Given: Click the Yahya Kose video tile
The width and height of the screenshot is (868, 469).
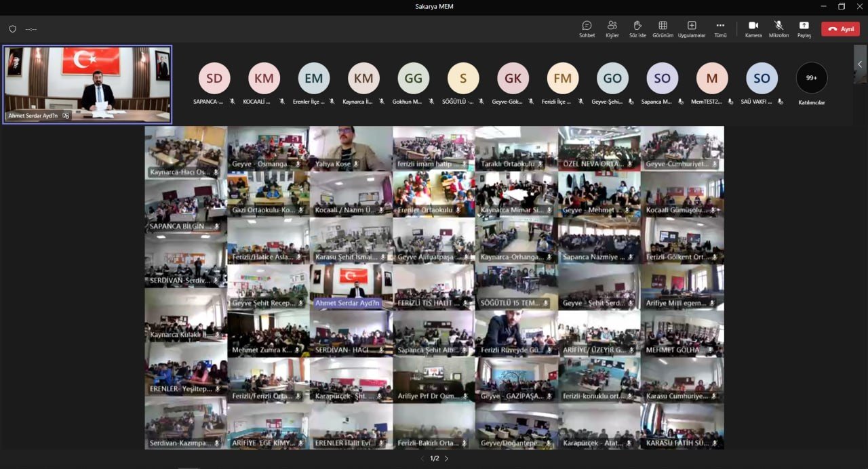Looking at the screenshot, I should pyautogui.click(x=351, y=148).
